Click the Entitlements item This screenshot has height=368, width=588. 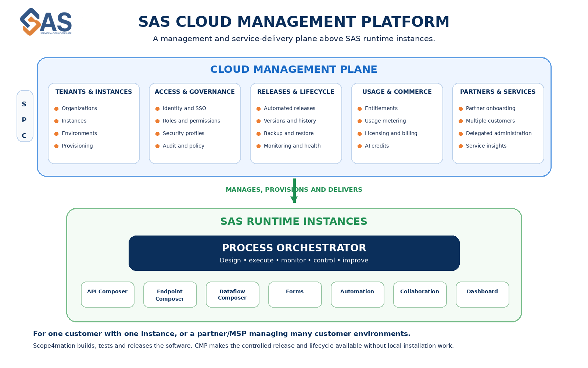click(x=378, y=108)
